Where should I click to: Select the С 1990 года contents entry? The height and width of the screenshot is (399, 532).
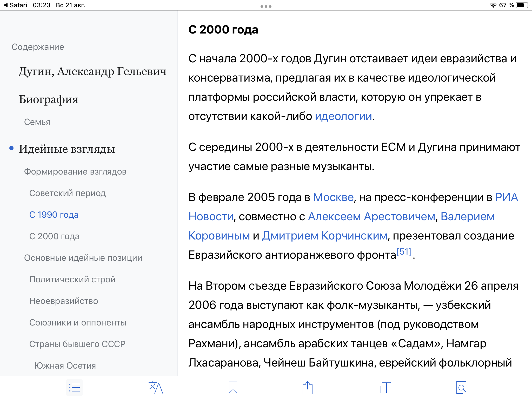54,215
